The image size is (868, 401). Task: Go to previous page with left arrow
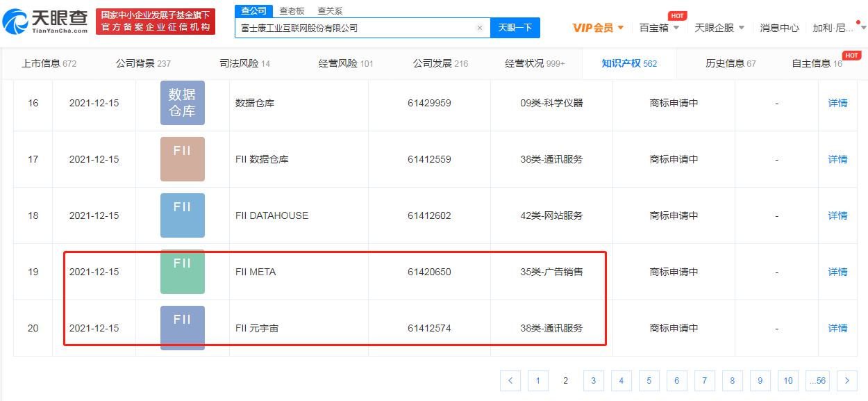[510, 380]
